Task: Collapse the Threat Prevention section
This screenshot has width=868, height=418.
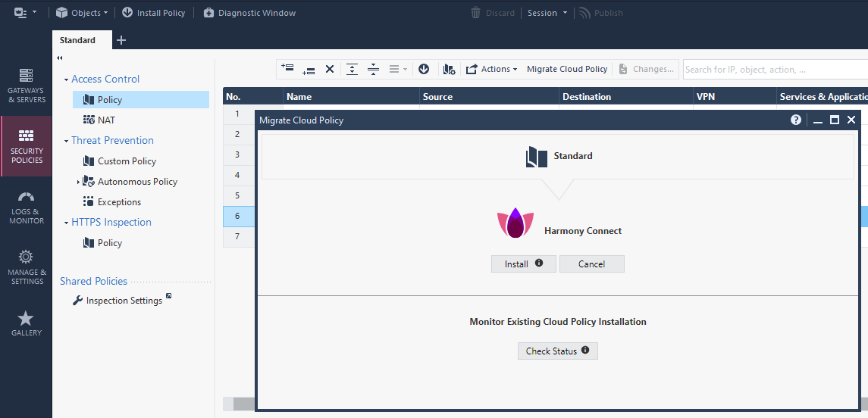Action: click(x=67, y=141)
